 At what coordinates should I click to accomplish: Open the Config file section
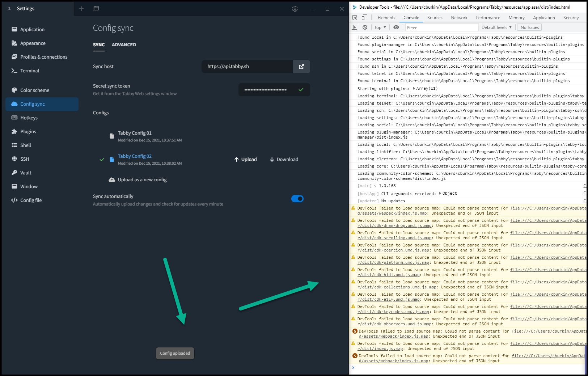30,200
